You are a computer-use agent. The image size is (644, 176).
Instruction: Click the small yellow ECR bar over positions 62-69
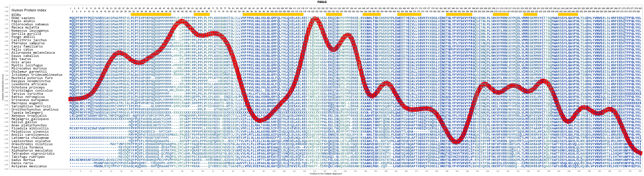coord(202,15)
